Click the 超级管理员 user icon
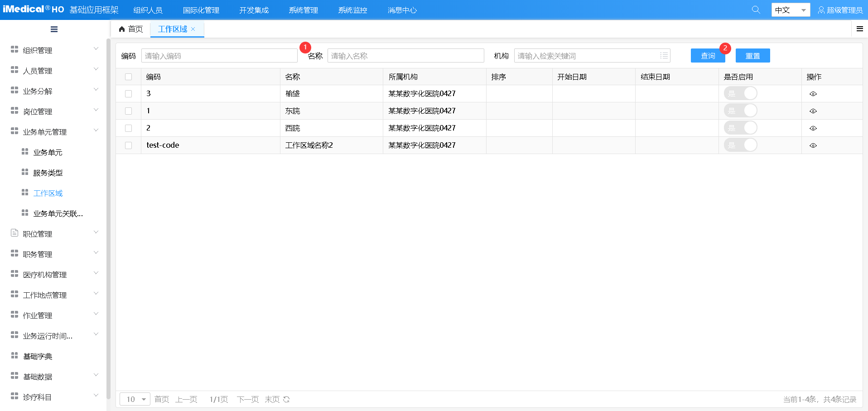 click(821, 10)
